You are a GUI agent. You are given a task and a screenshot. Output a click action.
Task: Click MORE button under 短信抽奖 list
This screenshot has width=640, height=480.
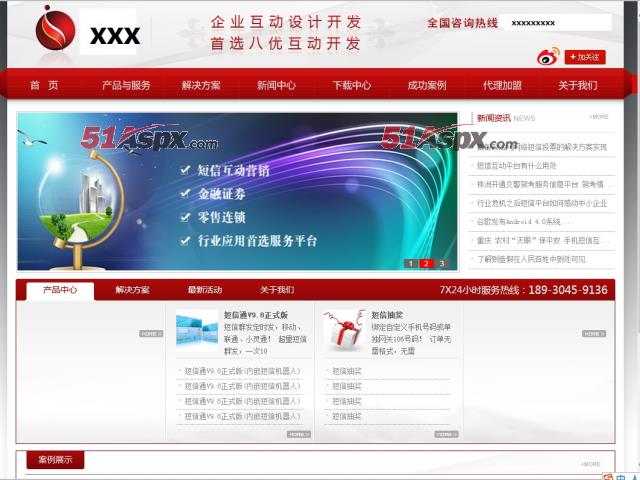(446, 434)
